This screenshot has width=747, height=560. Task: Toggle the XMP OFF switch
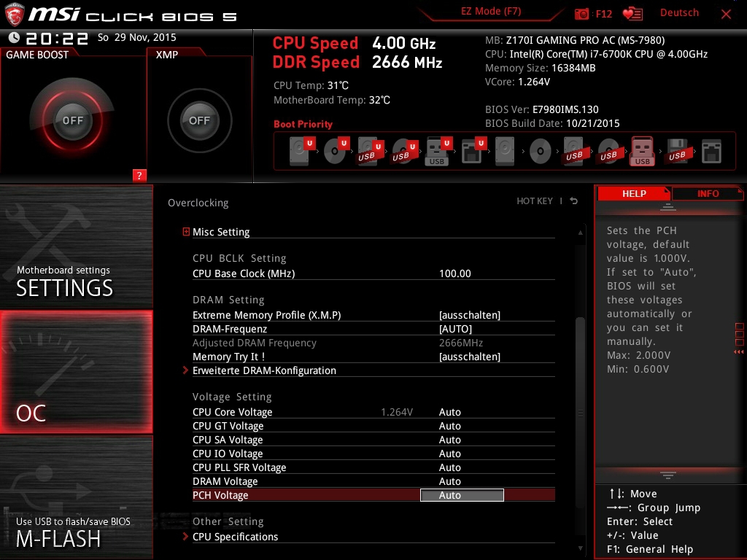198,121
